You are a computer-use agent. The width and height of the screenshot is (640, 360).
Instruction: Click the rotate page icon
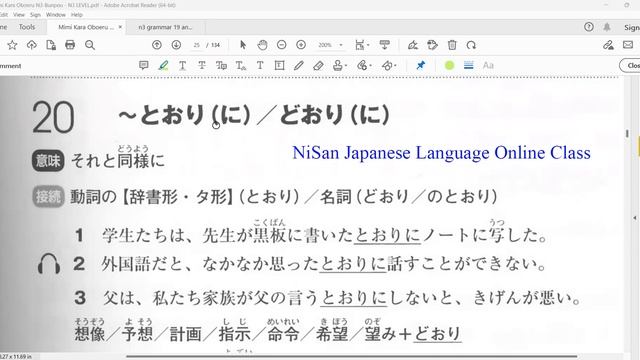(x=471, y=45)
